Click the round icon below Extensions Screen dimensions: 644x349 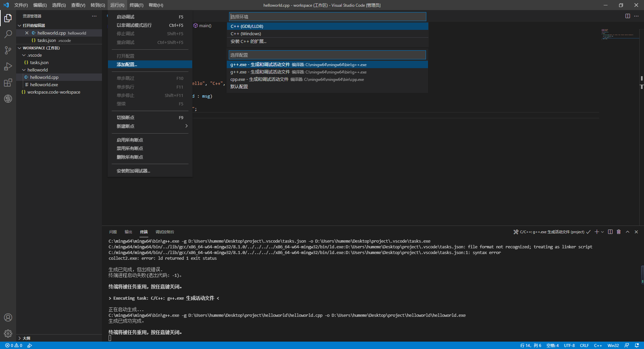[8, 99]
